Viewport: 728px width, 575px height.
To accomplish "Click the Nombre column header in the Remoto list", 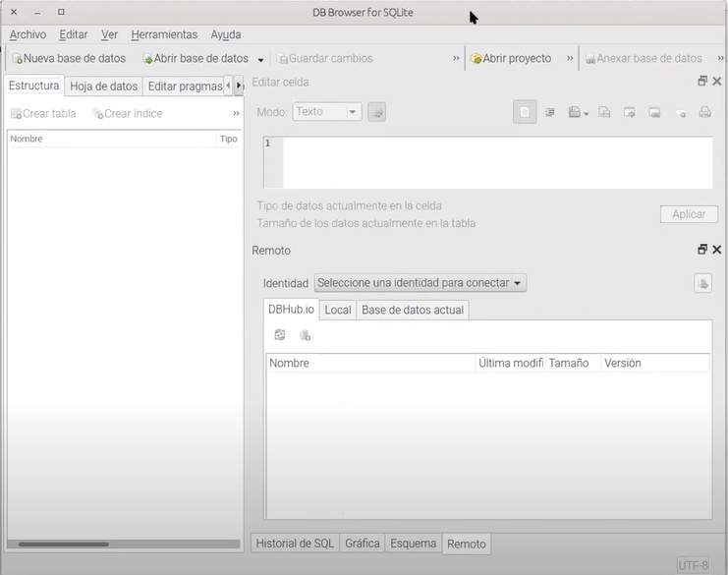I will (371, 363).
